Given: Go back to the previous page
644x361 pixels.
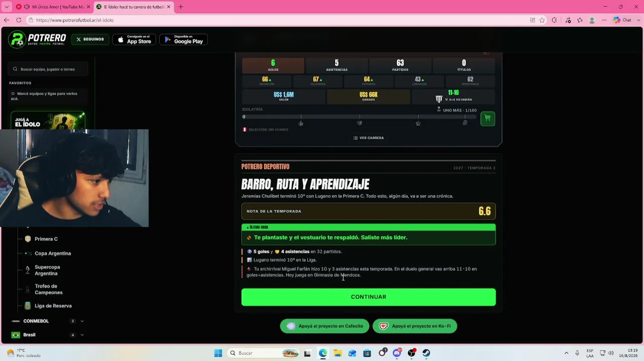Looking at the screenshot, I should click(7, 20).
